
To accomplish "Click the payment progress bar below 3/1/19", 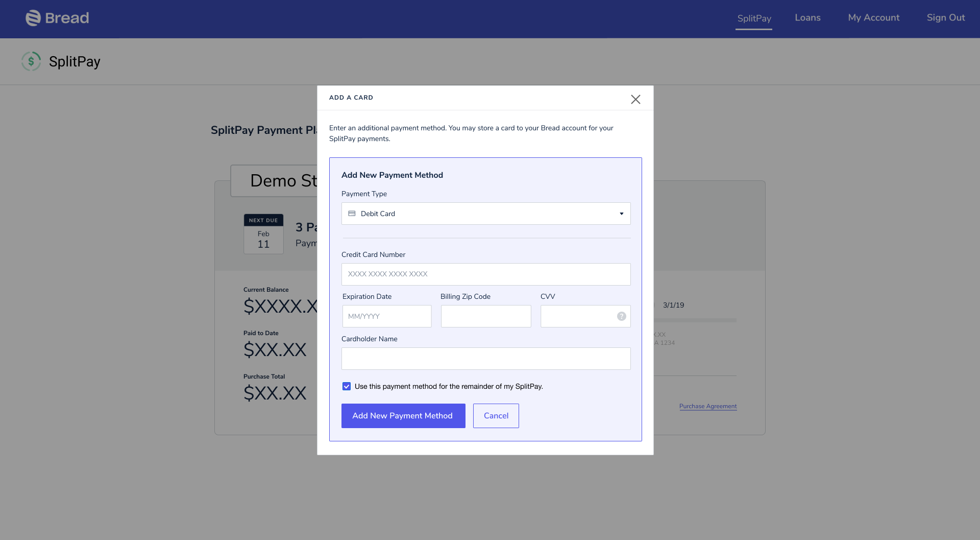I will (x=695, y=320).
